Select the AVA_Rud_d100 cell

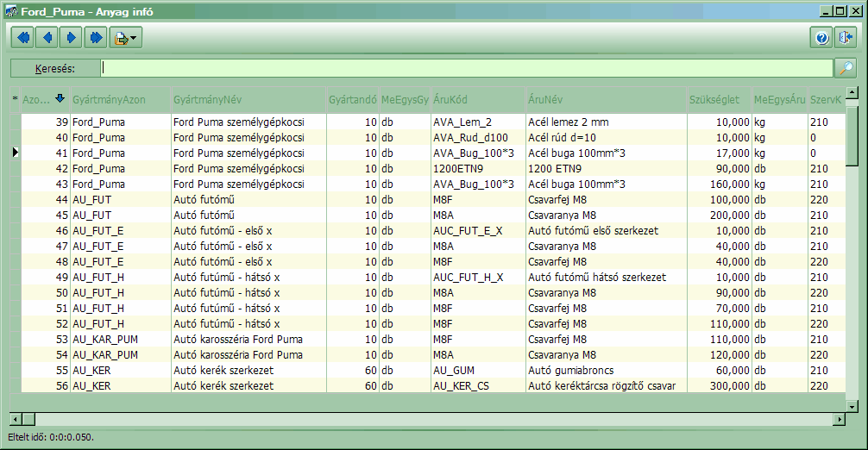[x=478, y=138]
